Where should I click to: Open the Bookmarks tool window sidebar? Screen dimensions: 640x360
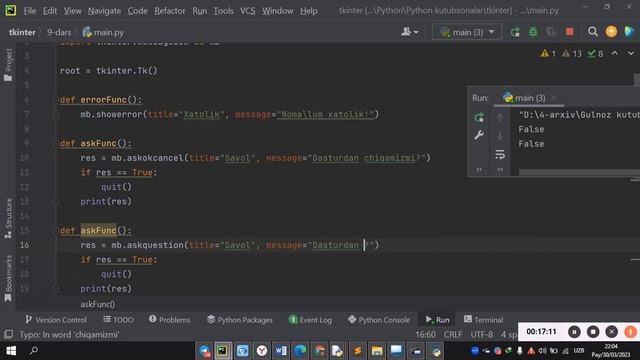tap(8, 278)
